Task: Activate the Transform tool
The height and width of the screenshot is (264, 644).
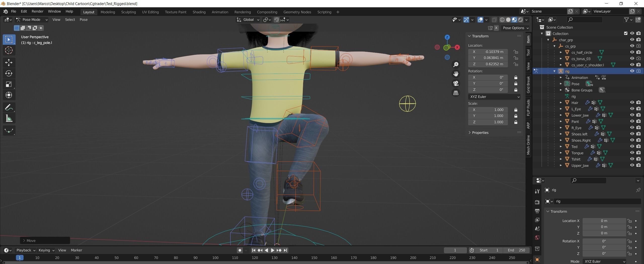Action: coord(9,95)
